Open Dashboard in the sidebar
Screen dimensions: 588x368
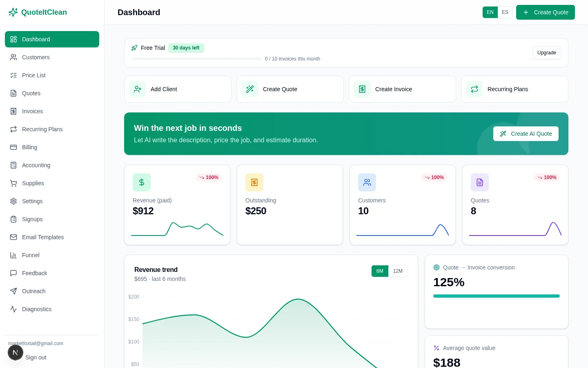pyautogui.click(x=52, y=39)
